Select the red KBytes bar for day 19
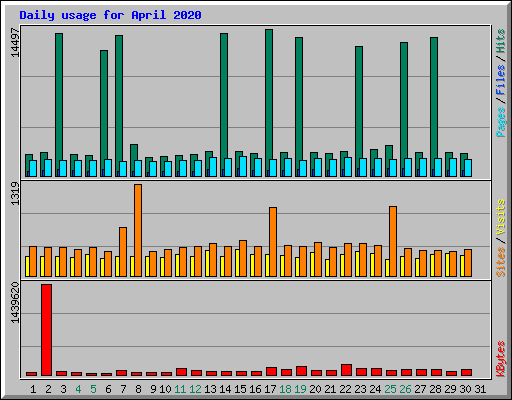512x400 pixels. coord(302,371)
